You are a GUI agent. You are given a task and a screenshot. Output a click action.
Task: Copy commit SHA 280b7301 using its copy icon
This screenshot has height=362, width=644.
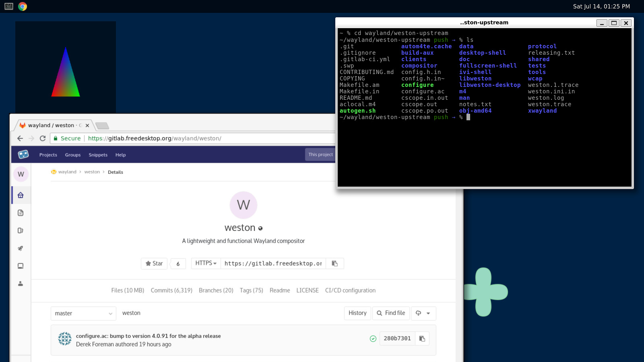(x=422, y=338)
